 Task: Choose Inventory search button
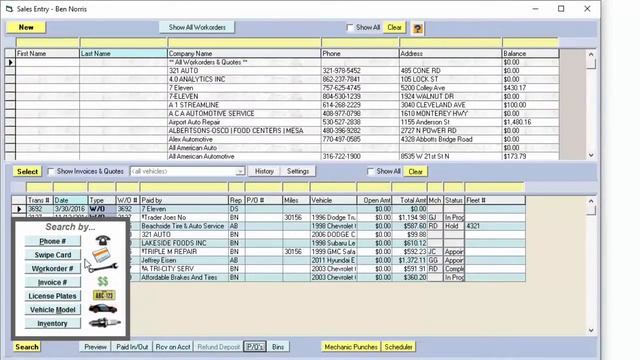[53, 323]
